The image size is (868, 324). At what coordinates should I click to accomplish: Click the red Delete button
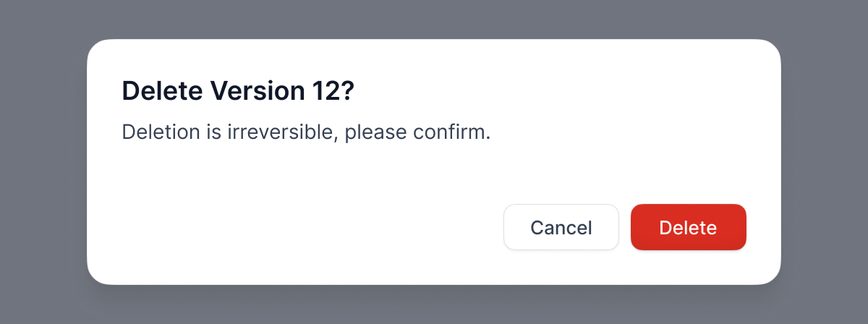688,228
